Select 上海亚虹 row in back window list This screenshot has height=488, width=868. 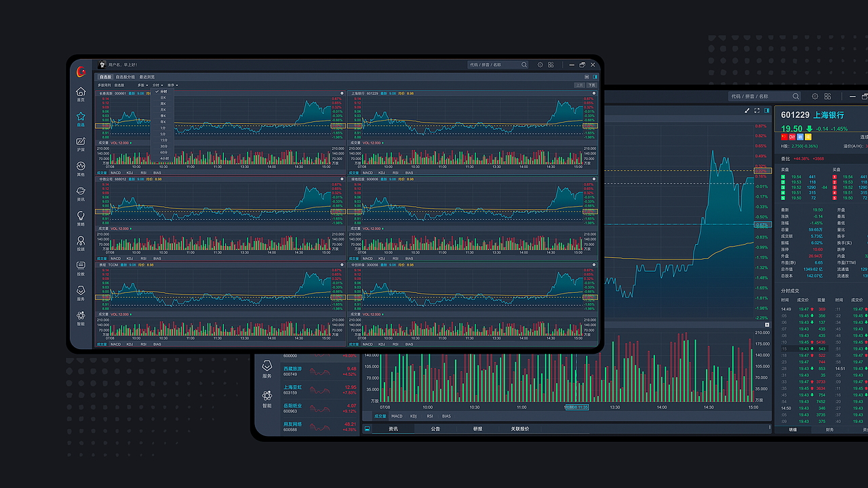click(x=320, y=390)
